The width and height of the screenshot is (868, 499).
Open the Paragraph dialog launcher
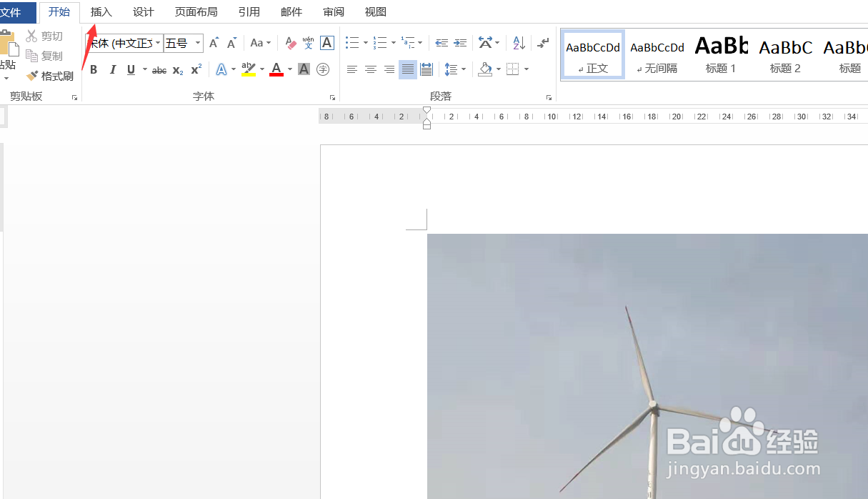pos(549,97)
